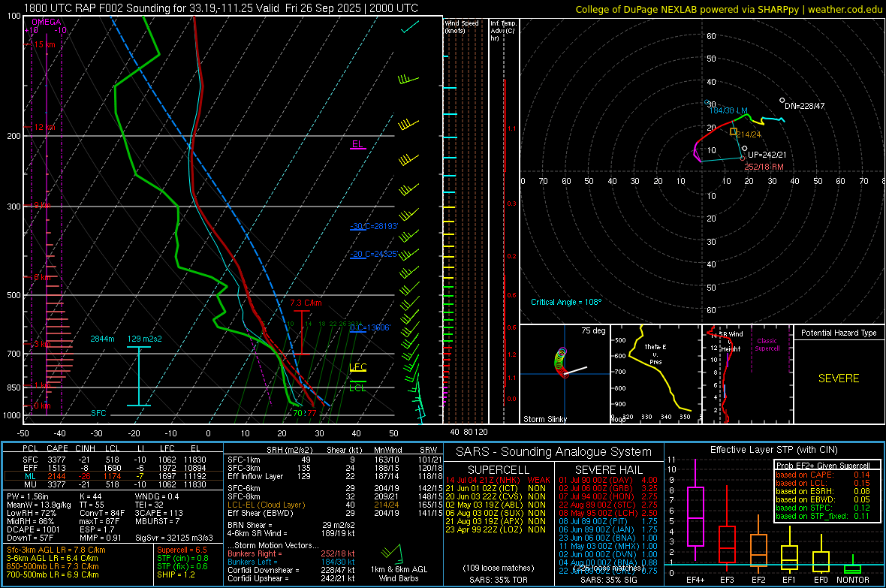Select the -20 C=24325' height label
The width and height of the screenshot is (886, 588).
[374, 254]
